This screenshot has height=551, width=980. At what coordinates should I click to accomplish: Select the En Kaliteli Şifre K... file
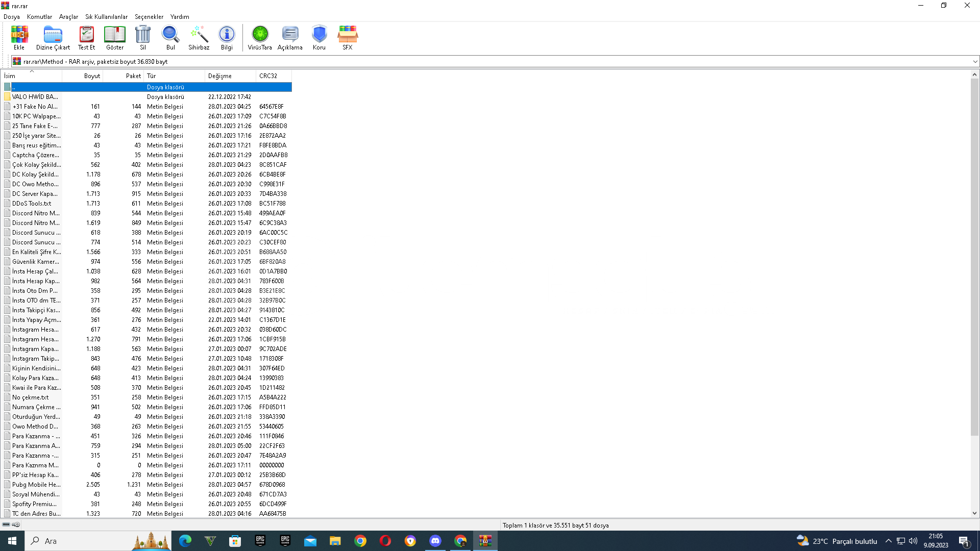(147, 252)
